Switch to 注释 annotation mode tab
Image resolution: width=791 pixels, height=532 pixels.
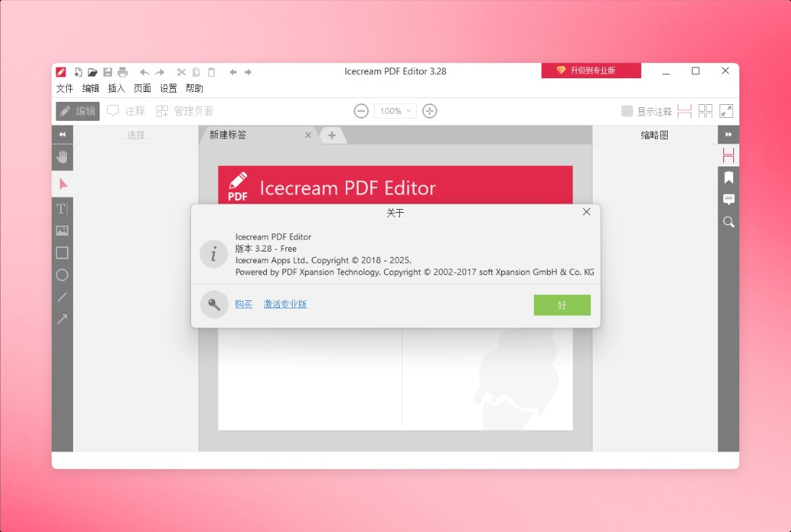click(x=125, y=111)
